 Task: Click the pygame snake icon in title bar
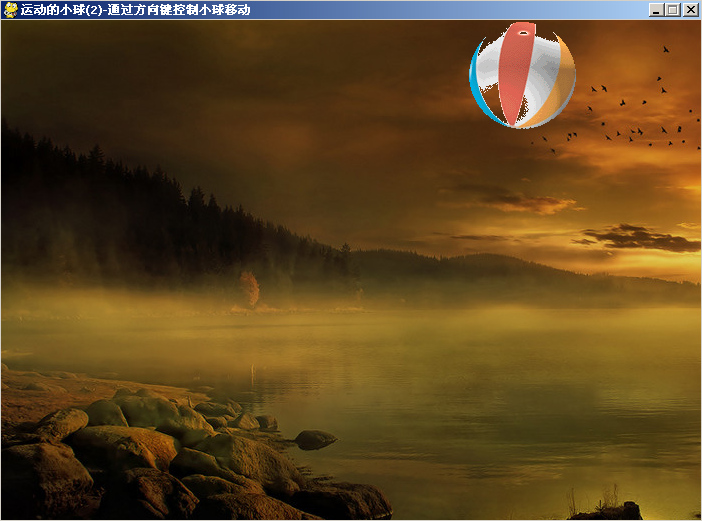pyautogui.click(x=10, y=10)
